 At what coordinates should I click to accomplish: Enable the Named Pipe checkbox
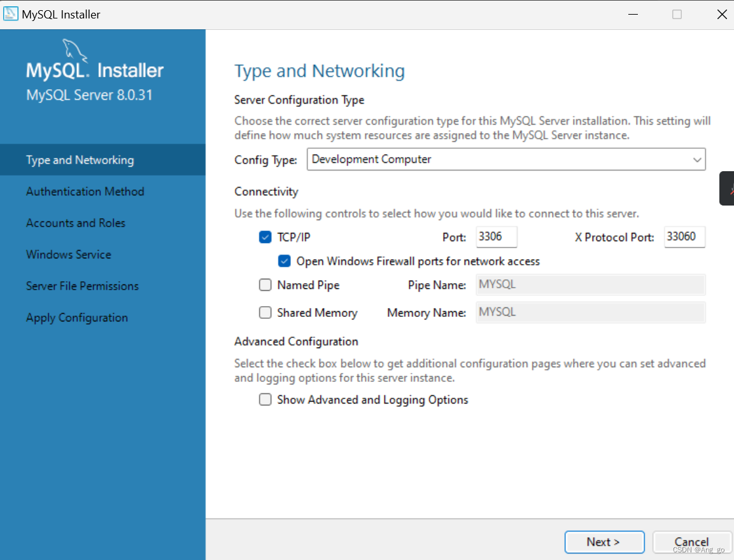click(265, 285)
